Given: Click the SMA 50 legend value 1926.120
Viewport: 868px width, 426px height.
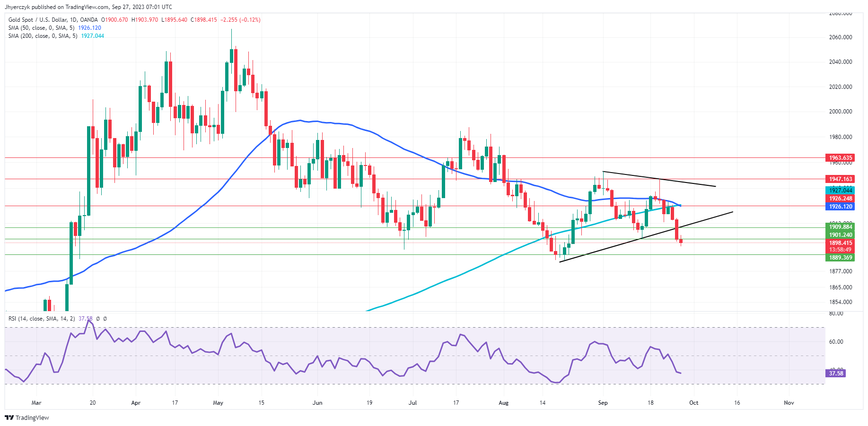Looking at the screenshot, I should pyautogui.click(x=89, y=28).
